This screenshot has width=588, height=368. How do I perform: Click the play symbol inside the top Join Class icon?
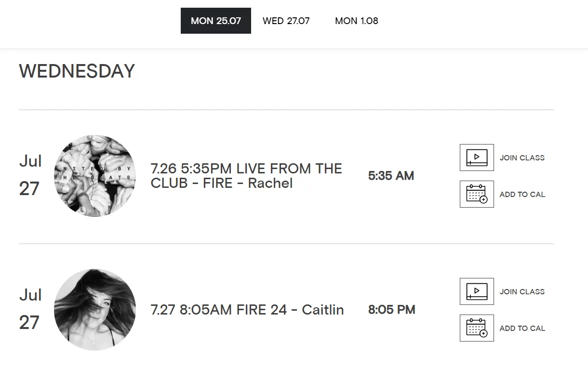[477, 157]
